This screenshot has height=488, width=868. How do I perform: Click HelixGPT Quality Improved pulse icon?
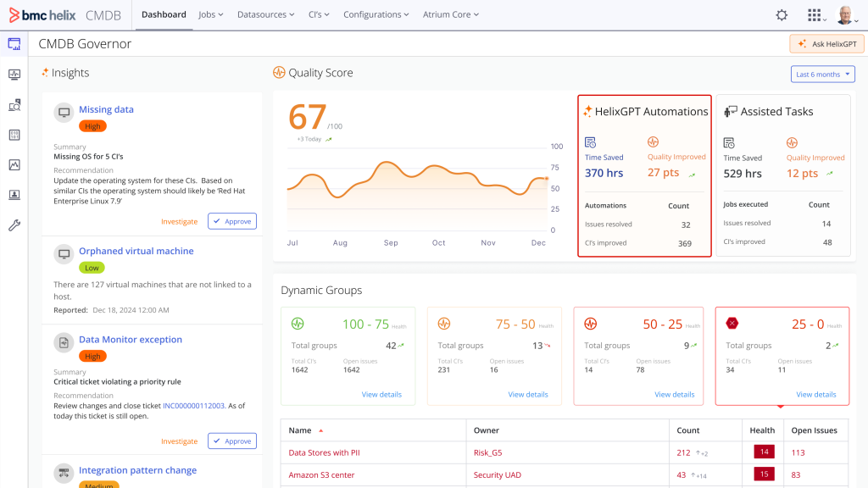[654, 142]
